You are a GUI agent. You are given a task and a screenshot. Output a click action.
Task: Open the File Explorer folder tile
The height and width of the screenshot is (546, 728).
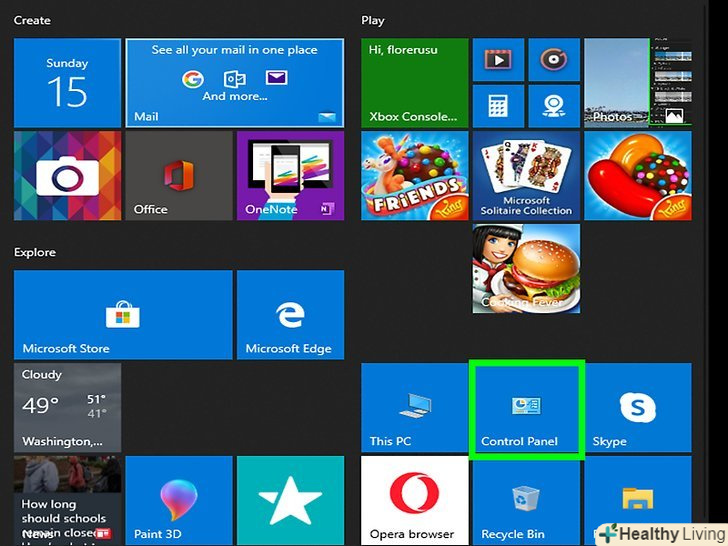coord(637,500)
